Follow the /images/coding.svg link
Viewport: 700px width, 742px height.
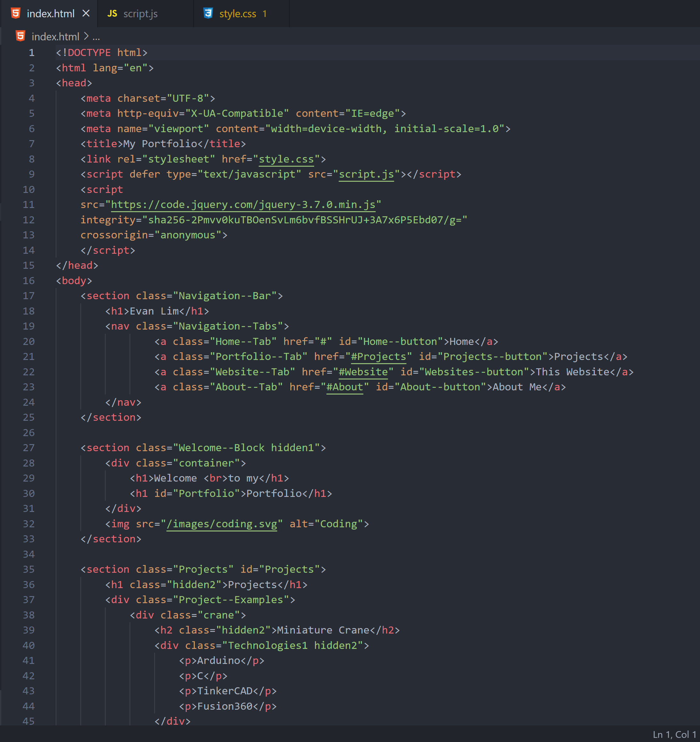(x=222, y=524)
